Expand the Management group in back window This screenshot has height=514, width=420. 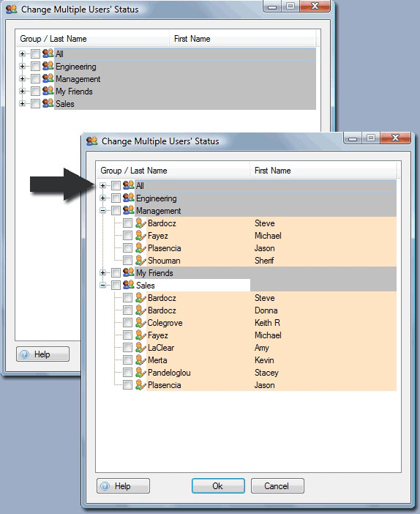click(22, 78)
